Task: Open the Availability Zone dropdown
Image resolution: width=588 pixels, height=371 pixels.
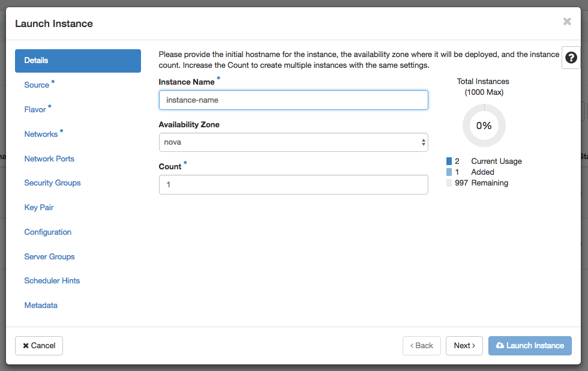Action: point(293,142)
